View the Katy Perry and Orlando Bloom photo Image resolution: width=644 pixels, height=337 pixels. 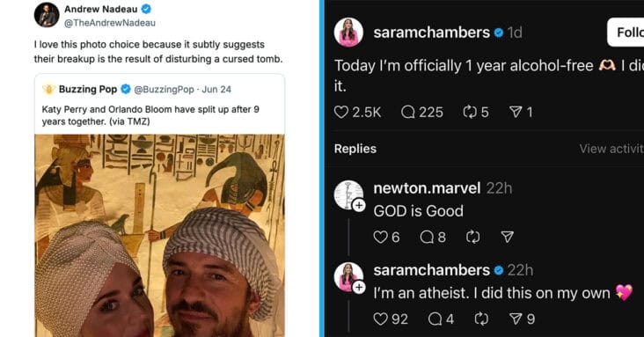coord(159,236)
